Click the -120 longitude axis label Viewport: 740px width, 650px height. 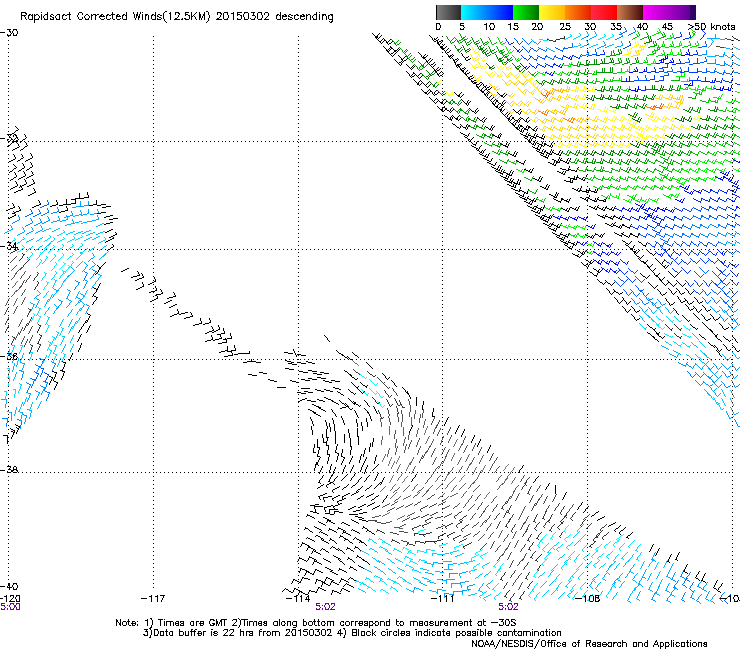click(x=10, y=599)
